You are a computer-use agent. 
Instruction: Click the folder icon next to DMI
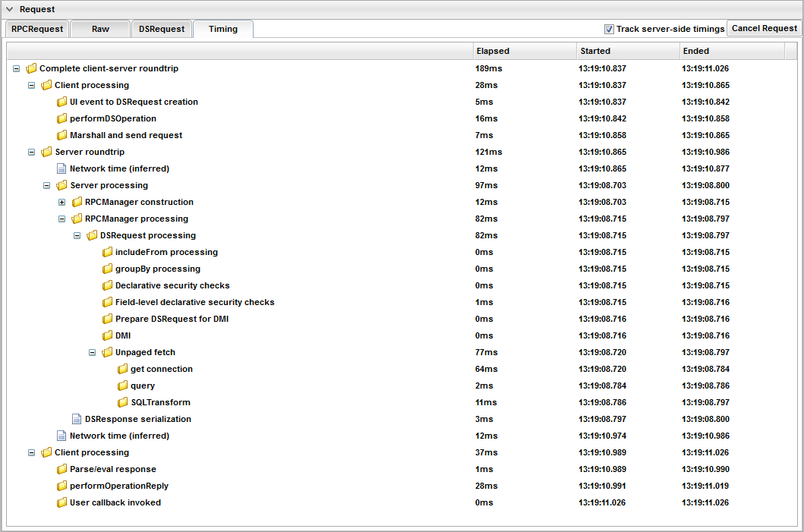point(107,336)
